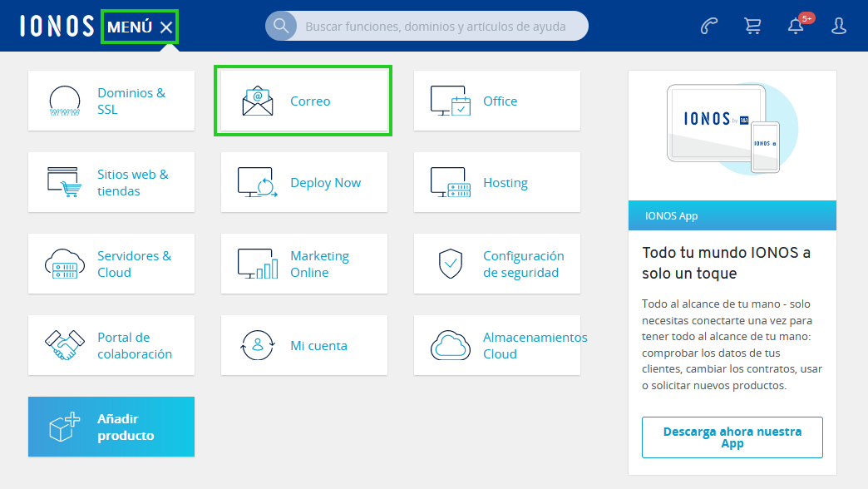Open the Deploy Now entry
Viewport: 868px width, 489px height.
point(304,182)
